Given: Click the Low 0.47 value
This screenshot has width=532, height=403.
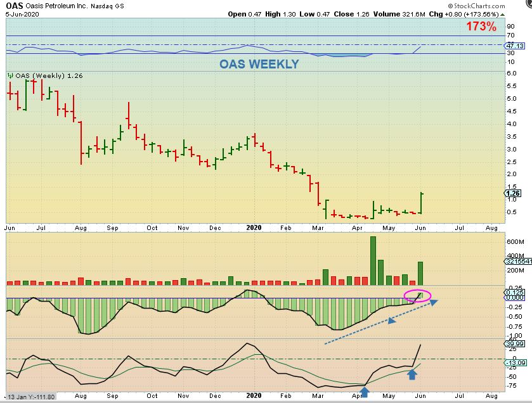Looking at the screenshot, I should pyautogui.click(x=315, y=14).
